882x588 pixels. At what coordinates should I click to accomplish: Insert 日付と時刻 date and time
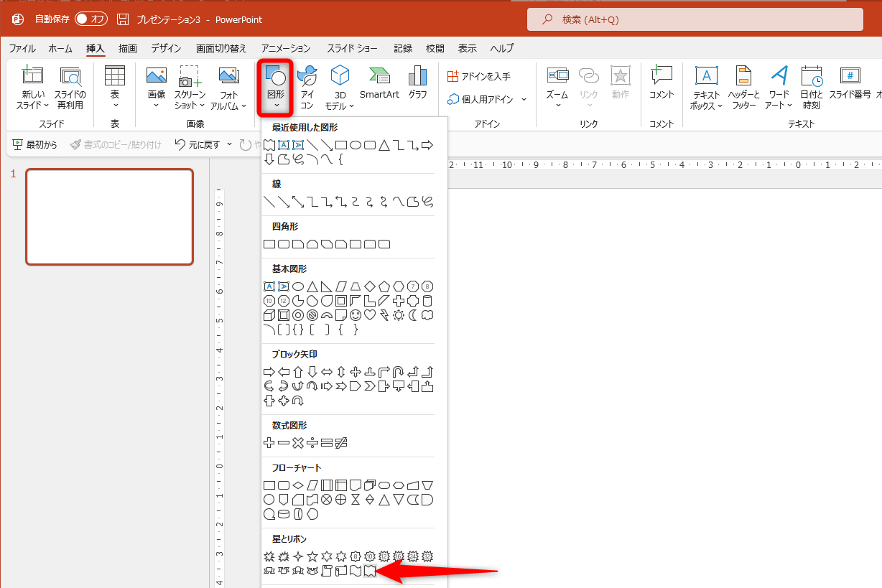(812, 88)
